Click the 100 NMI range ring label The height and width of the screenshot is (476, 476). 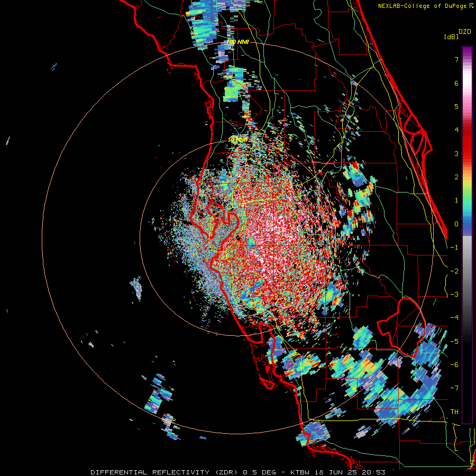pos(237,42)
